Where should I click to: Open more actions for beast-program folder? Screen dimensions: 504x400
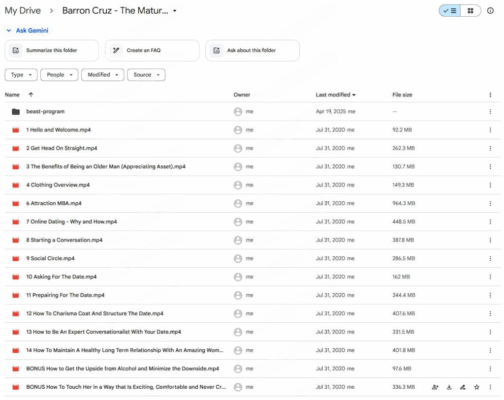pyautogui.click(x=490, y=111)
